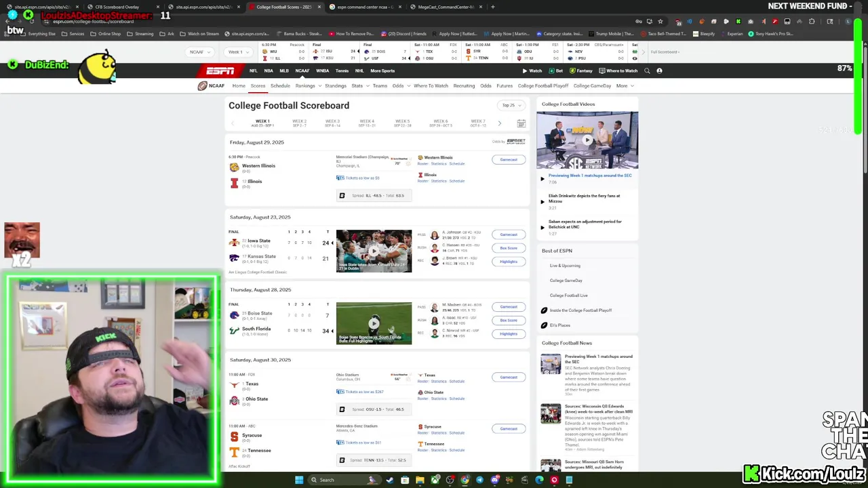Open Eli's Places link
The image size is (868, 488).
coord(560,325)
